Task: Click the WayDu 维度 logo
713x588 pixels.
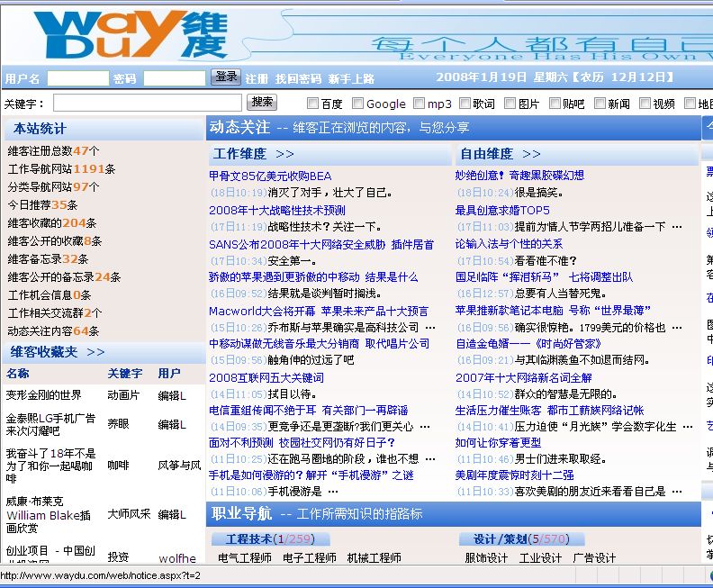Action: (125, 33)
